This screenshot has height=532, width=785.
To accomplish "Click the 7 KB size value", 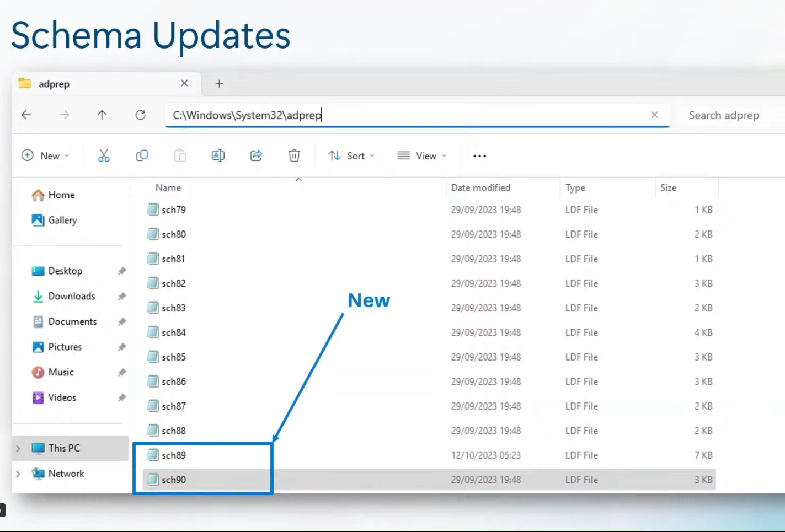I will click(703, 455).
